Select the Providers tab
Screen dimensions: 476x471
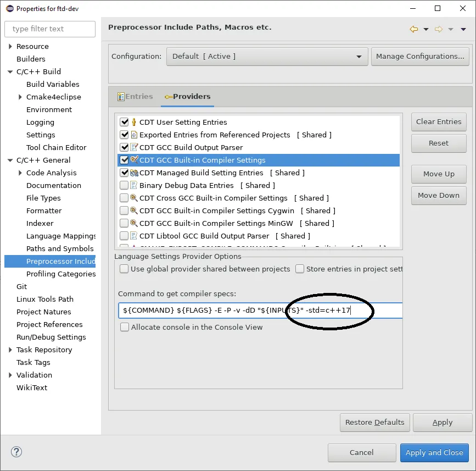click(188, 97)
